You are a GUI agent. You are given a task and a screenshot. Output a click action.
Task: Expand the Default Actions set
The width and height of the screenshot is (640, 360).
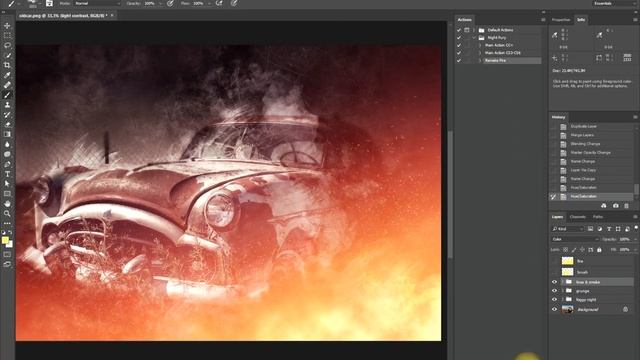coord(474,30)
